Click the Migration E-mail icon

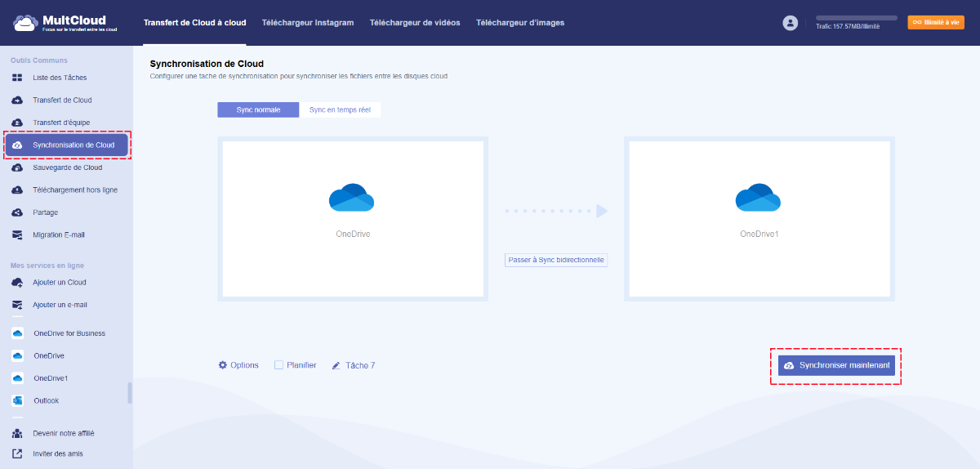tap(17, 234)
